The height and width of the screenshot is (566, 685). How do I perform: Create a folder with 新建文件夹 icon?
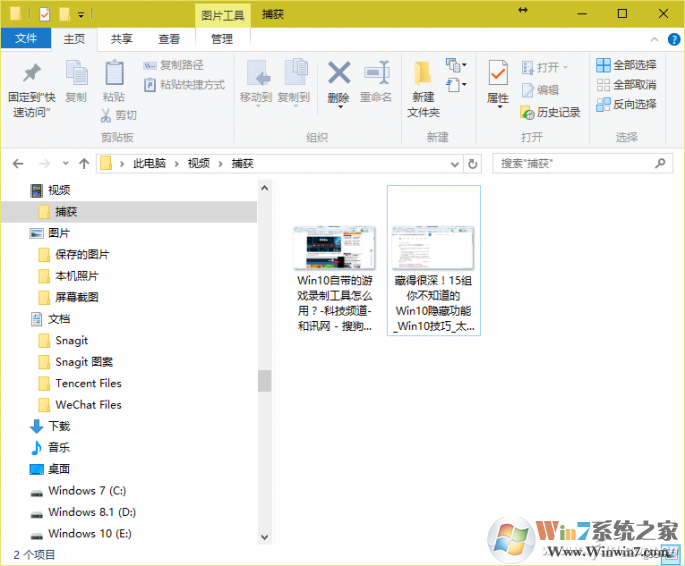click(423, 74)
